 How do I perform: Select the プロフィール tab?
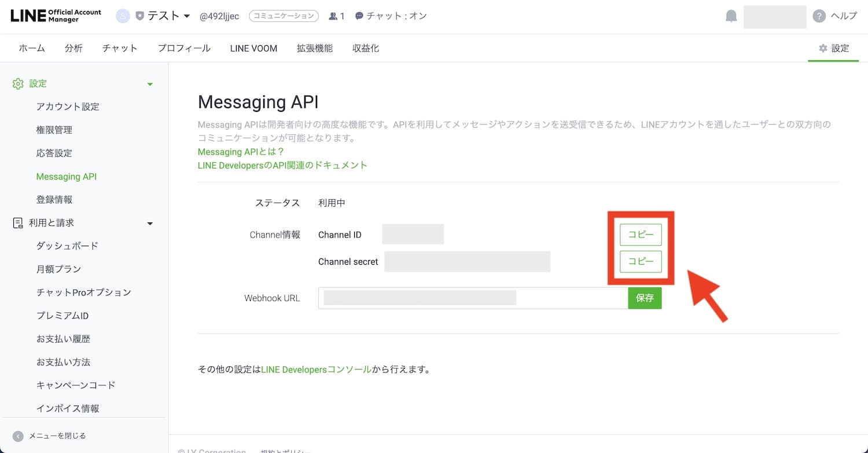tap(184, 48)
